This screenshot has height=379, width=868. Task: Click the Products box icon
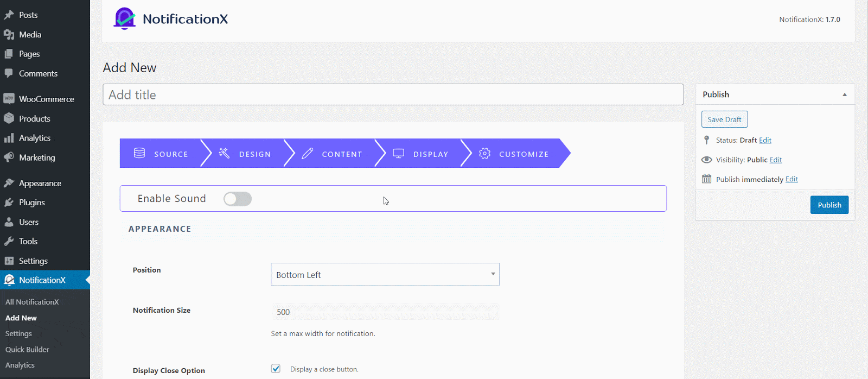pyautogui.click(x=9, y=118)
